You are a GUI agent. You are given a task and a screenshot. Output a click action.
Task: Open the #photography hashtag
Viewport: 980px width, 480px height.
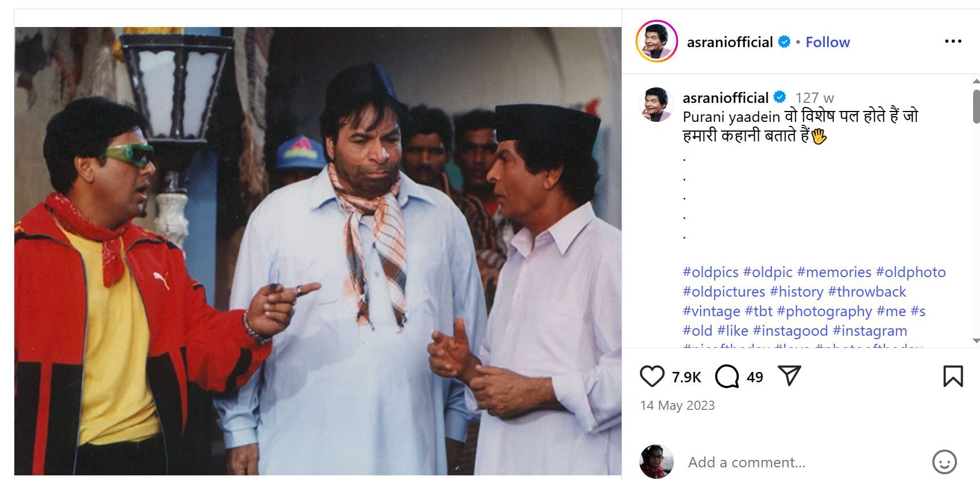click(824, 311)
